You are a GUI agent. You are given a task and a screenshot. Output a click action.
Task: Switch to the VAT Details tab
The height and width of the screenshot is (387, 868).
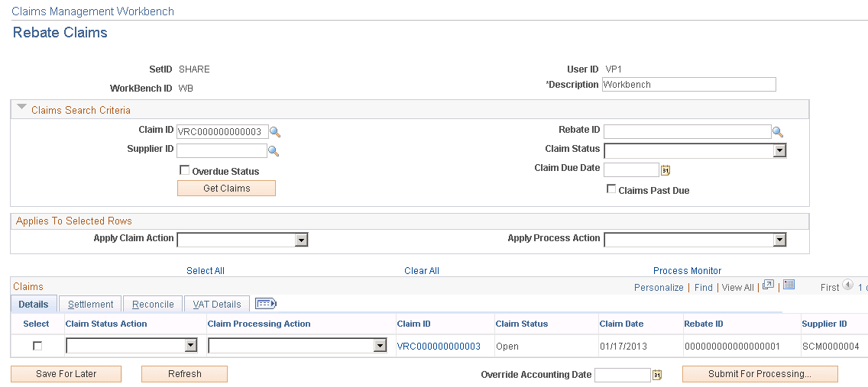click(x=216, y=304)
